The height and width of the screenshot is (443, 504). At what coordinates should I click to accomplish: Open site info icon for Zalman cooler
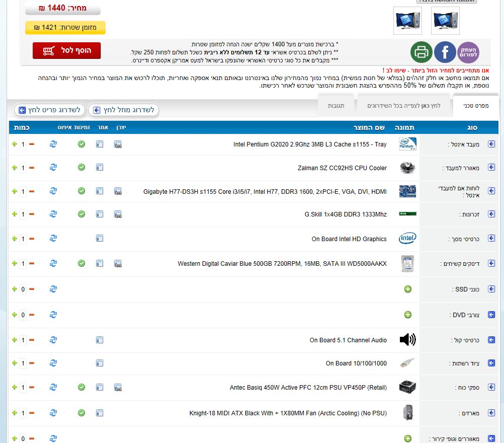click(x=100, y=167)
